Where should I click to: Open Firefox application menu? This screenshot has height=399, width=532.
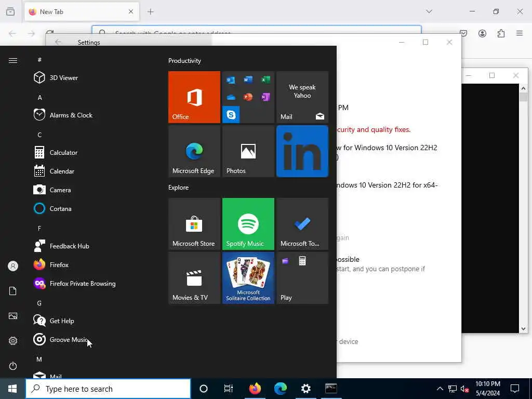pyautogui.click(x=520, y=33)
